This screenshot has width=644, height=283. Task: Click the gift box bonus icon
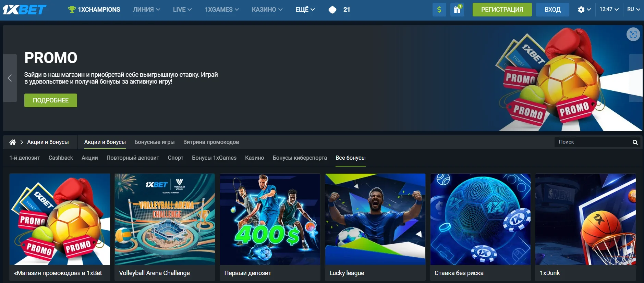click(457, 10)
